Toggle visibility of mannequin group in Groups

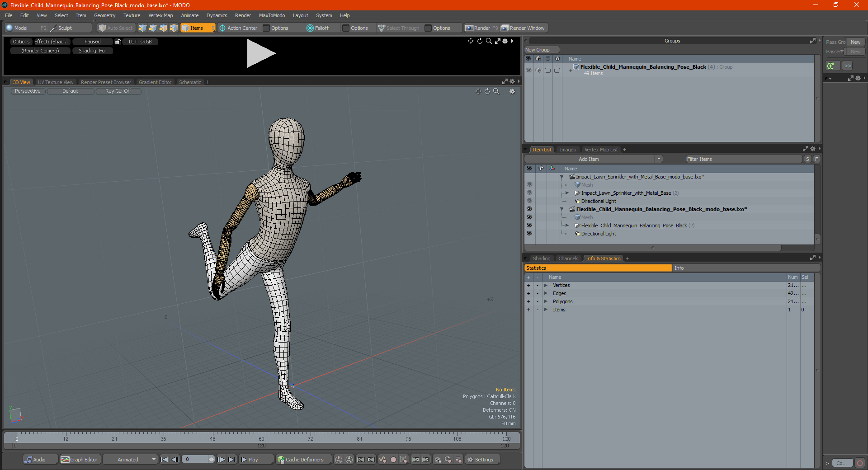[x=528, y=70]
